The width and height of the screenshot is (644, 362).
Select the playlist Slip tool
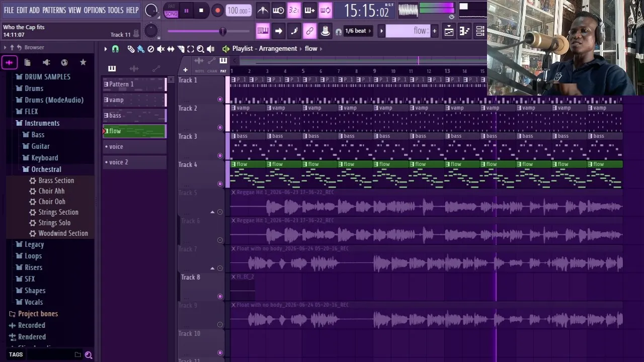(x=171, y=49)
